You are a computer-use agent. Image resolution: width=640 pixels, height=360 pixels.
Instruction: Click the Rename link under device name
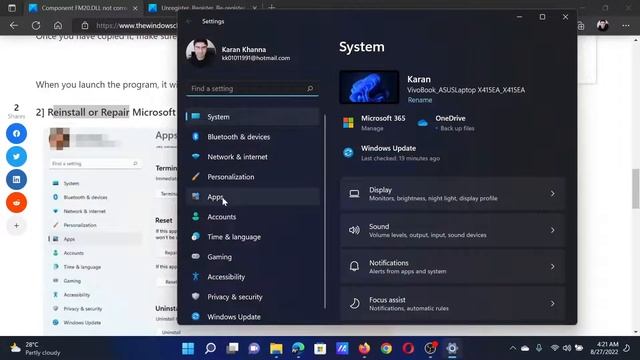420,100
